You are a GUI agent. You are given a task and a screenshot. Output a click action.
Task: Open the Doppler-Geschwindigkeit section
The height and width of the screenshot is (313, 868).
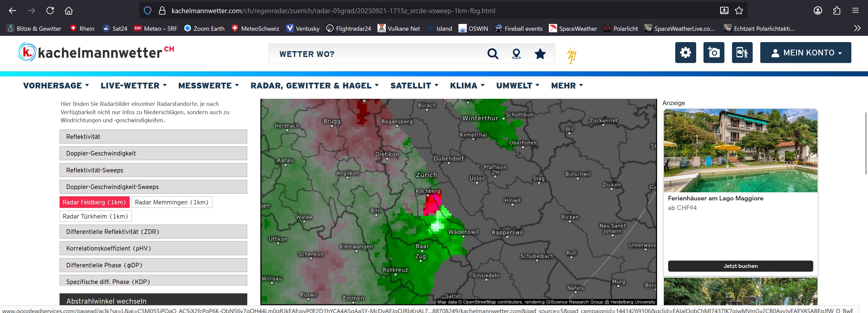click(x=153, y=153)
